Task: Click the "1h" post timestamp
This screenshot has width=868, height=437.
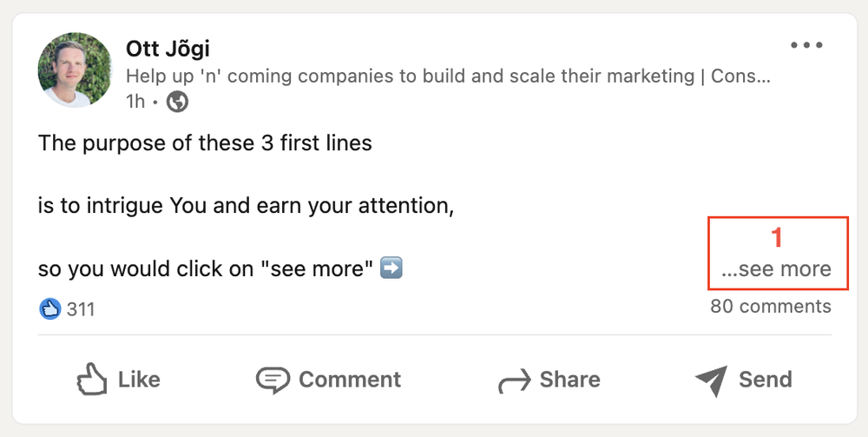Action: point(135,102)
